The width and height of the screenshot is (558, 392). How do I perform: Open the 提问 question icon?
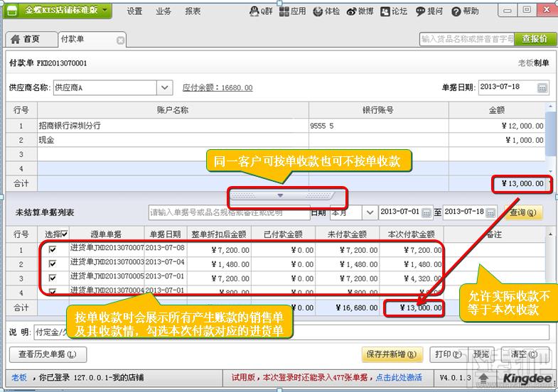[x=421, y=11]
